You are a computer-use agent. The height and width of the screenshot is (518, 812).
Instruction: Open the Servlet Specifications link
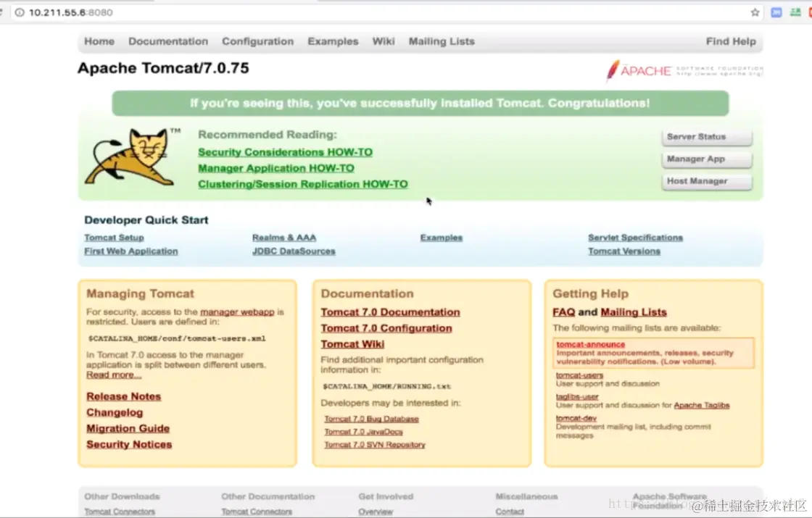point(635,238)
